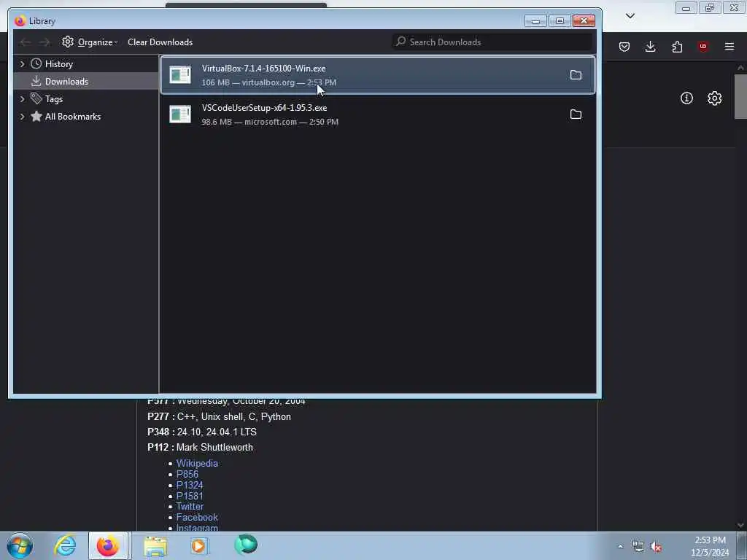Open the Twitter link

(190, 507)
